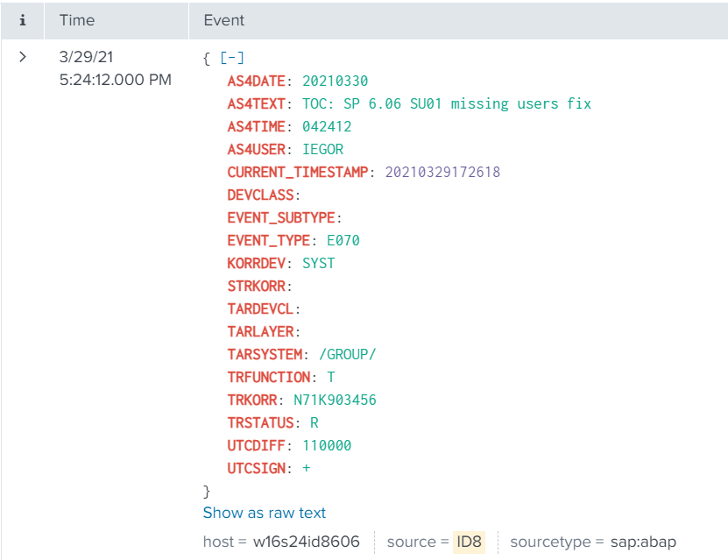Screen dimensions: 728x560
Task: Select UTCDIFF value 110000
Action: 327,445
